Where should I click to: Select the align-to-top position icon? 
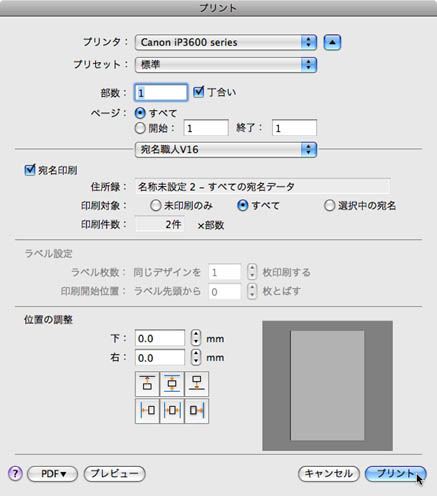147,384
